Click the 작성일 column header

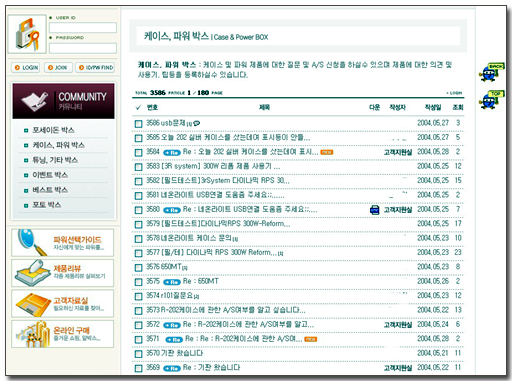coord(433,107)
